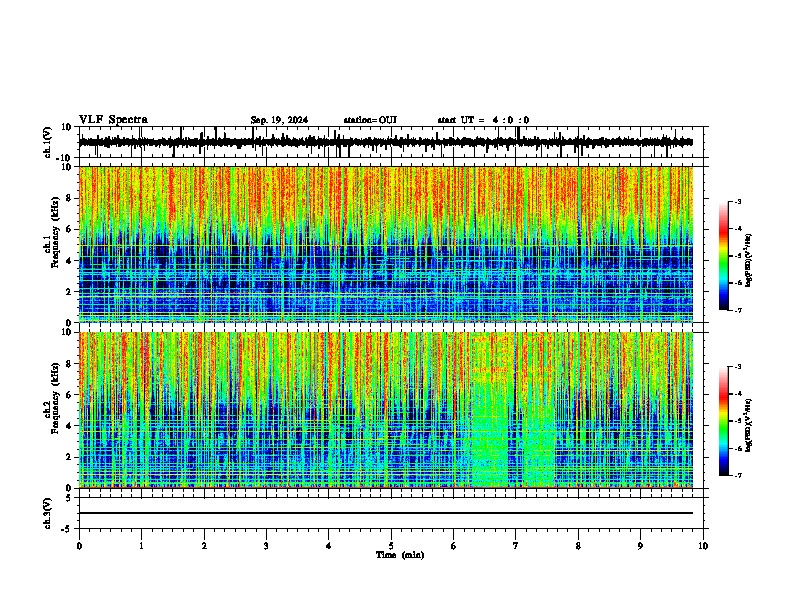Click the date 'Sep. 19, 2024'
Viewport: 792px width, 612px height.
click(279, 120)
